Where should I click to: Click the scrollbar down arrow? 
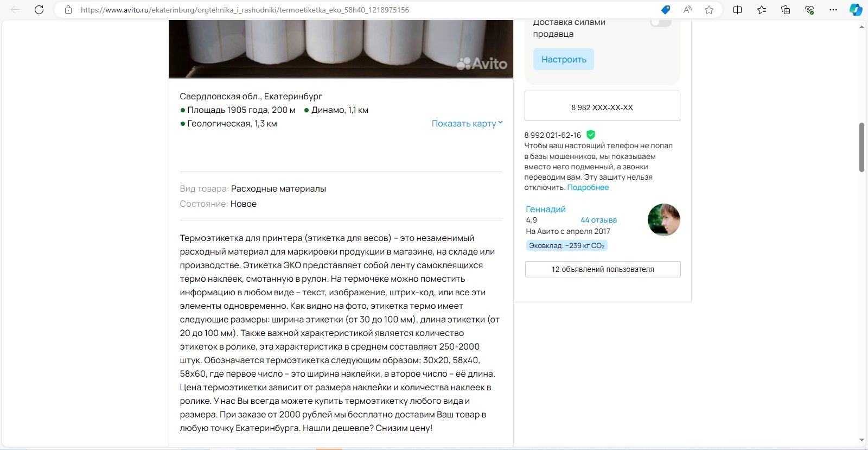coord(861,440)
